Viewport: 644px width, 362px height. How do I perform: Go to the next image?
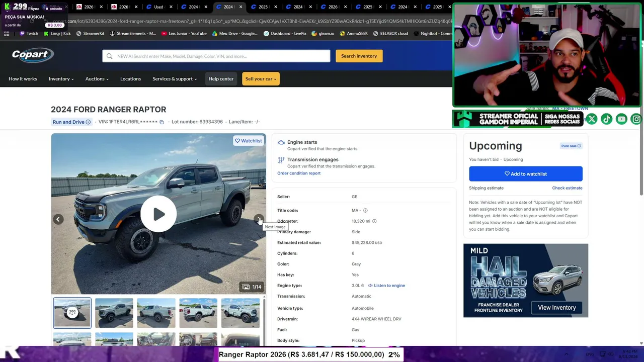pos(259,219)
